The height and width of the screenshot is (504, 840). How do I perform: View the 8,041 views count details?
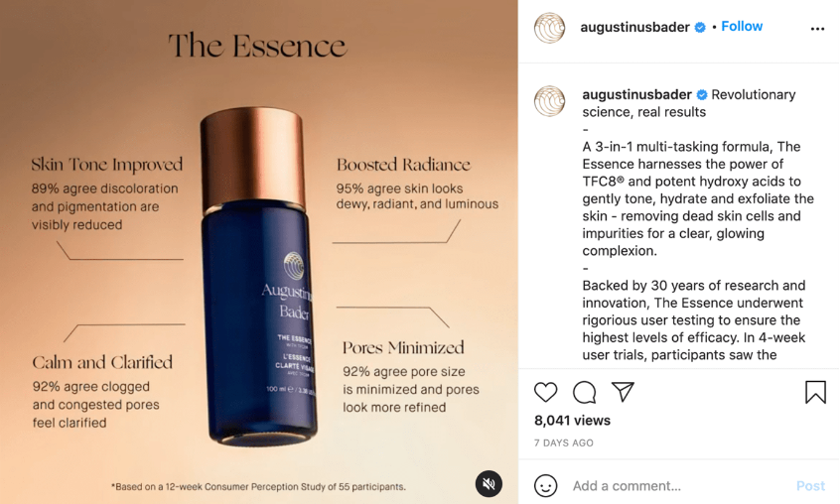tap(572, 421)
